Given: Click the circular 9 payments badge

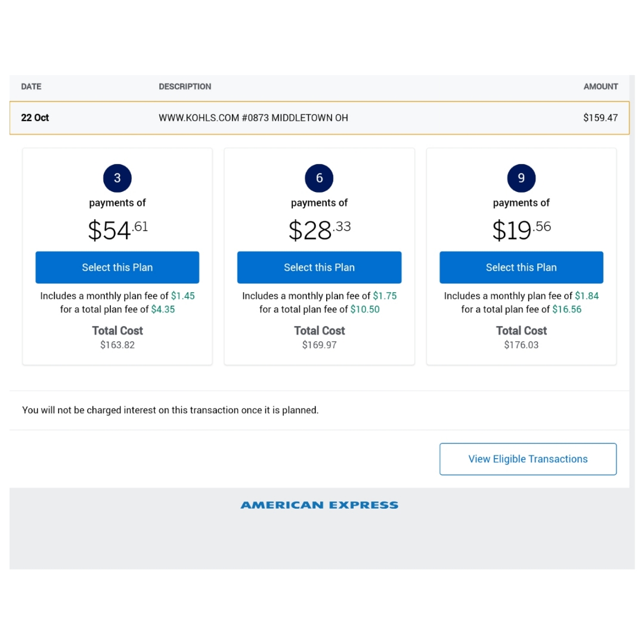Looking at the screenshot, I should (x=521, y=178).
